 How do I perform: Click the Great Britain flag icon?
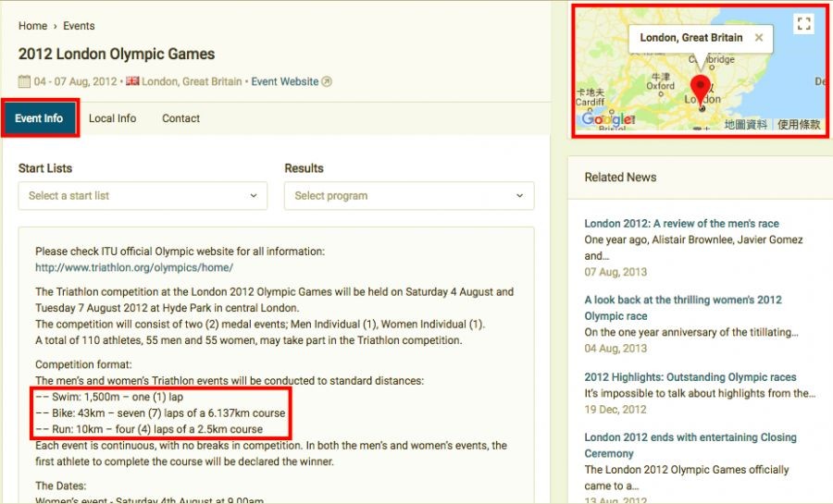pyautogui.click(x=132, y=81)
